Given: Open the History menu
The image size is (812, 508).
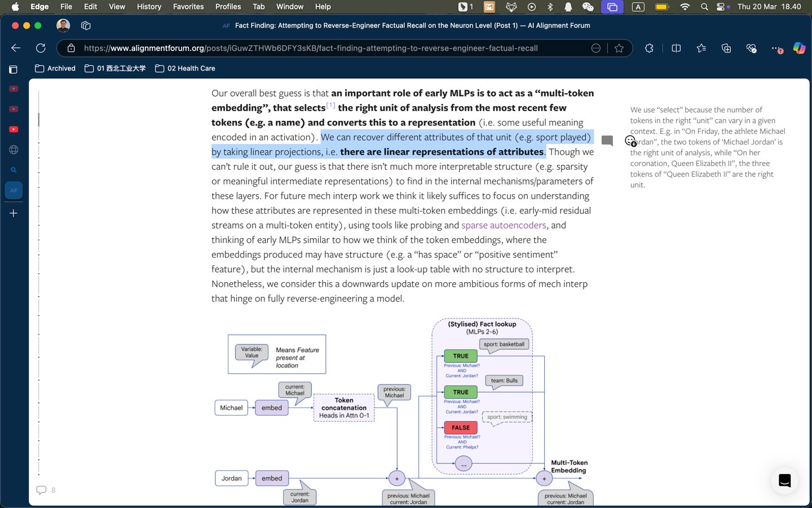Looking at the screenshot, I should [x=149, y=7].
